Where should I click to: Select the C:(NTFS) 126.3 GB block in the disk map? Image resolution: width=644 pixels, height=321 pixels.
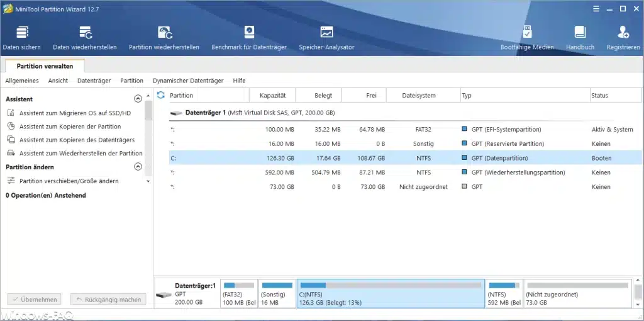click(x=391, y=293)
